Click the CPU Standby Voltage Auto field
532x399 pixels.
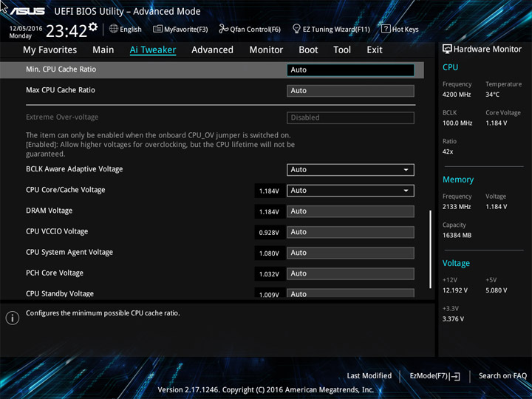tap(350, 293)
